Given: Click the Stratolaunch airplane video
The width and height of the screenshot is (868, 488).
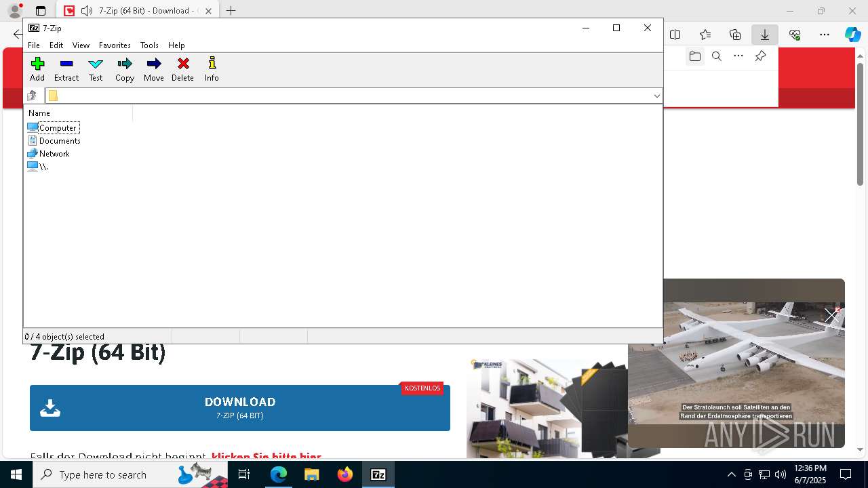Looking at the screenshot, I should [x=736, y=363].
